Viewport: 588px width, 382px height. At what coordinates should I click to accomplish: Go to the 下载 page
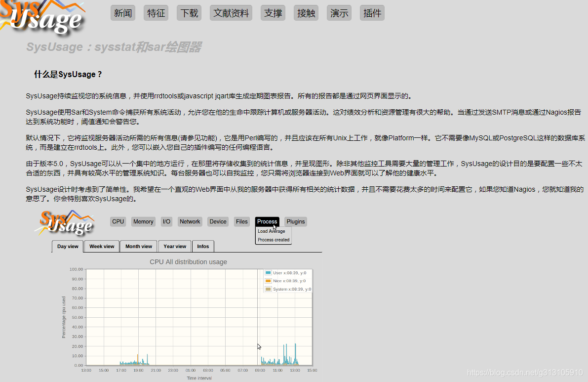189,13
